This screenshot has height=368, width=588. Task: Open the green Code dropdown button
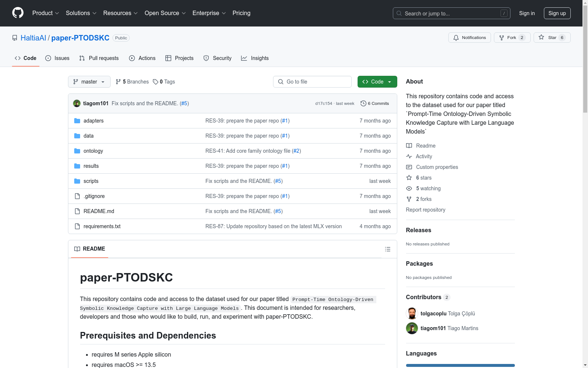coord(377,82)
